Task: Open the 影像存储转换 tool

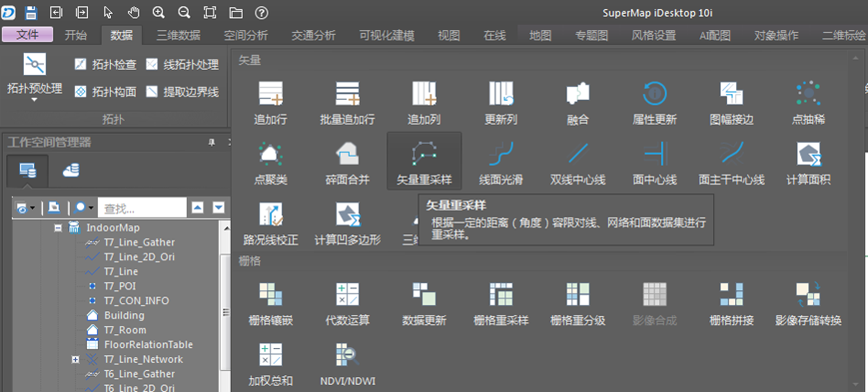Action: pyautogui.click(x=808, y=303)
